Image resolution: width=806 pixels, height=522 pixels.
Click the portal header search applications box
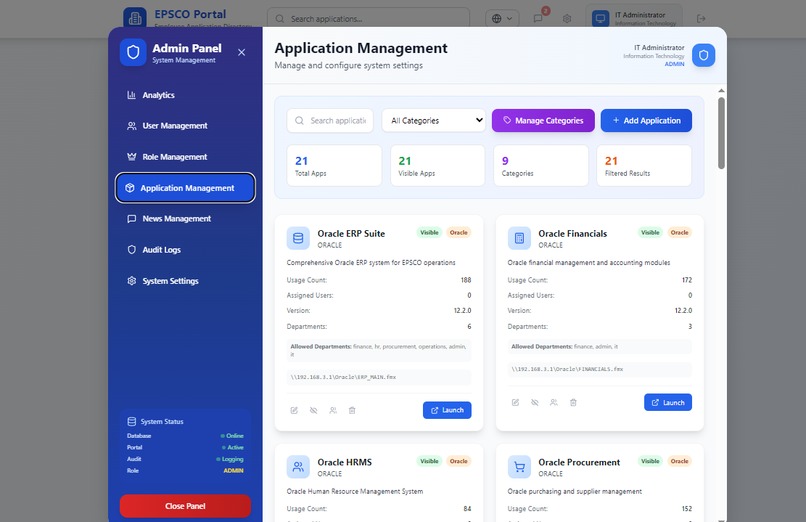coord(369,18)
